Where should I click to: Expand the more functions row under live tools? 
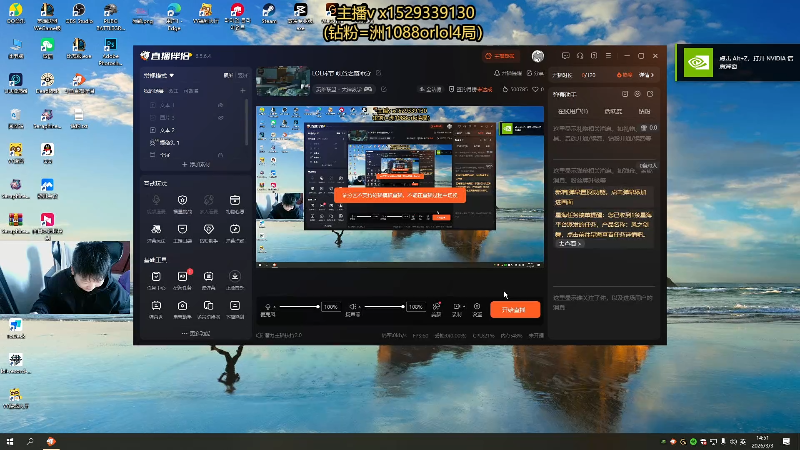(196, 333)
